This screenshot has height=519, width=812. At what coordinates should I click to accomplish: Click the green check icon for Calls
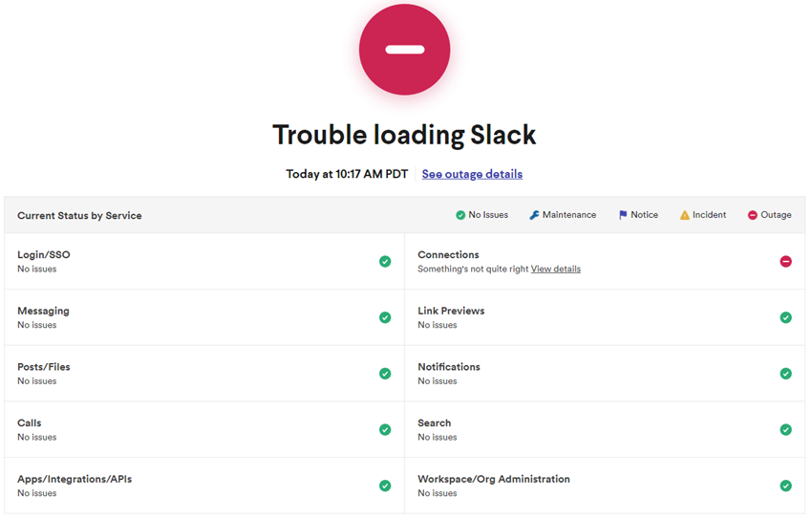pyautogui.click(x=385, y=429)
